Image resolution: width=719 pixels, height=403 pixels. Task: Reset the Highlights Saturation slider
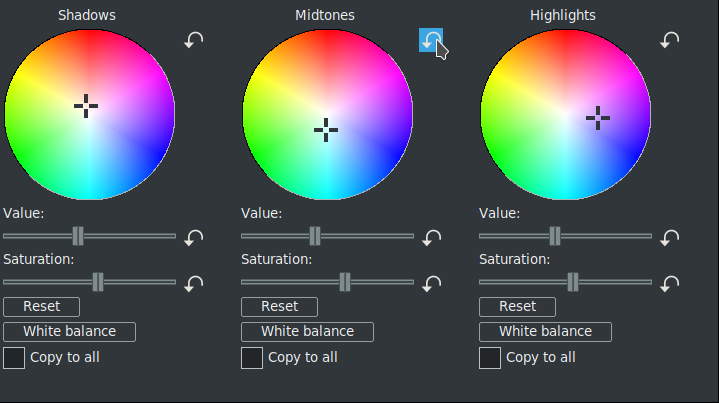tap(670, 283)
